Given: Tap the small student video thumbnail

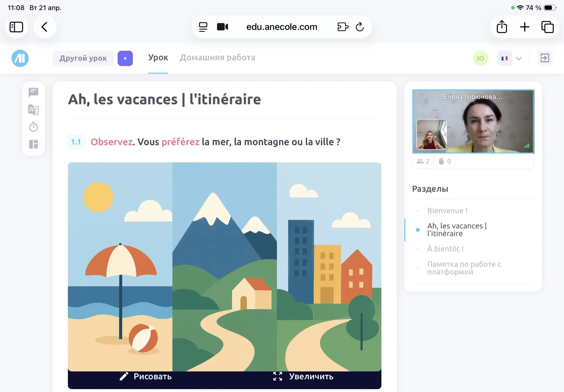Looking at the screenshot, I should click(x=432, y=134).
